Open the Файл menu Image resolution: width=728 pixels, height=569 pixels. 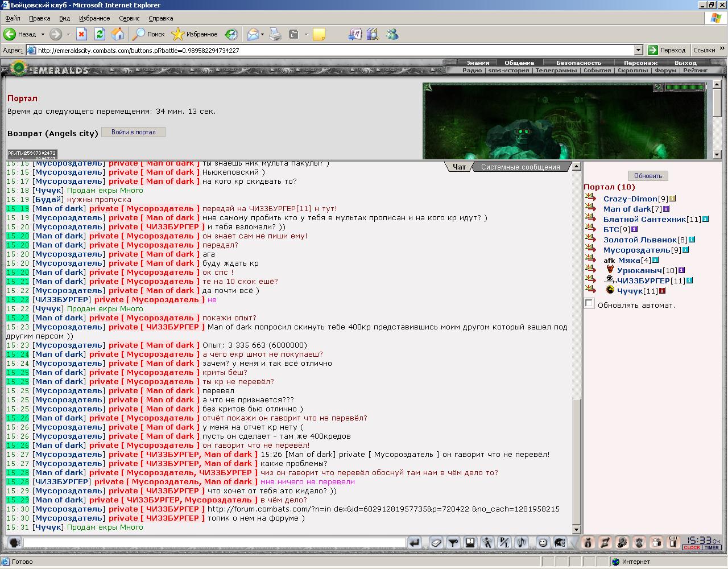point(13,18)
